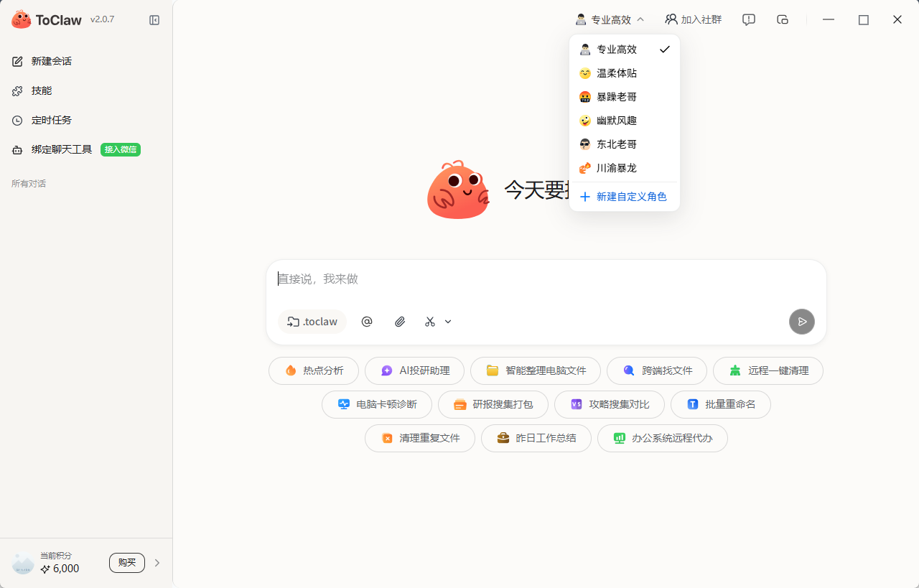Screen dimensions: 919x588
Task: Click the @ mention icon in the input bar
Action: click(367, 321)
